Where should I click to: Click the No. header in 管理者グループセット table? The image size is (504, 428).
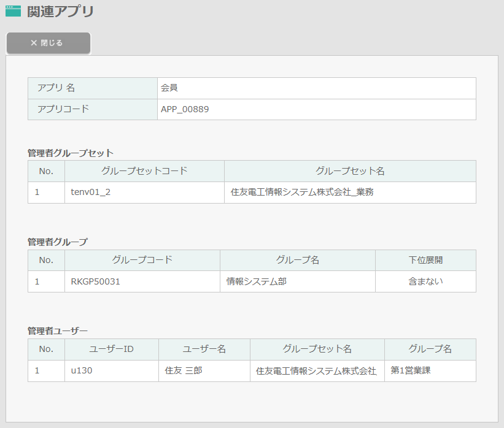(x=46, y=171)
